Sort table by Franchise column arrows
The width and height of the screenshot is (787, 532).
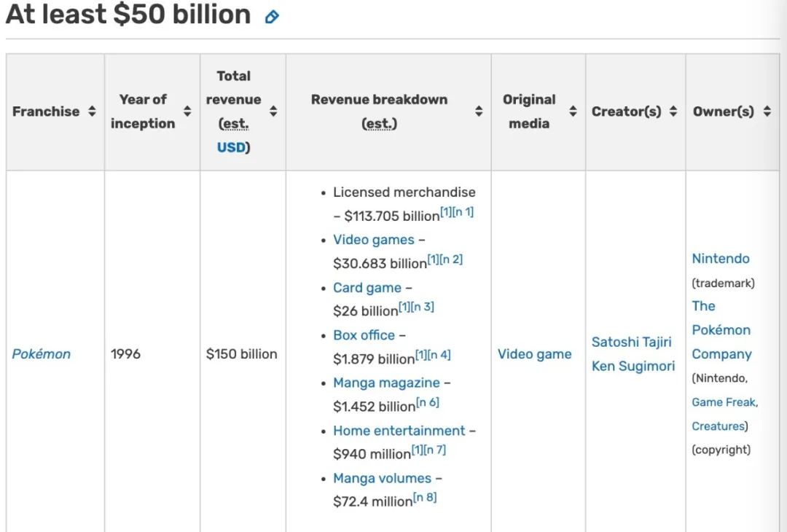92,111
